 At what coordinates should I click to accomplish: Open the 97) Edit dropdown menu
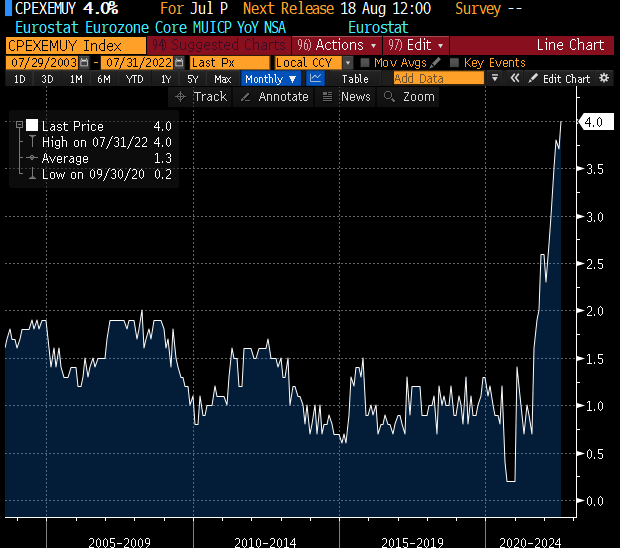416,45
